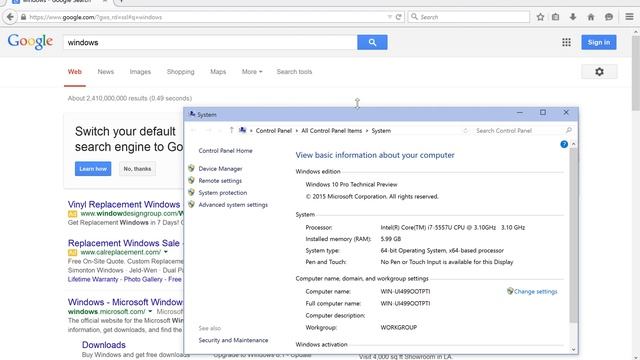Click the Firefox back arrow button
The width and height of the screenshot is (640, 360).
click(10, 17)
